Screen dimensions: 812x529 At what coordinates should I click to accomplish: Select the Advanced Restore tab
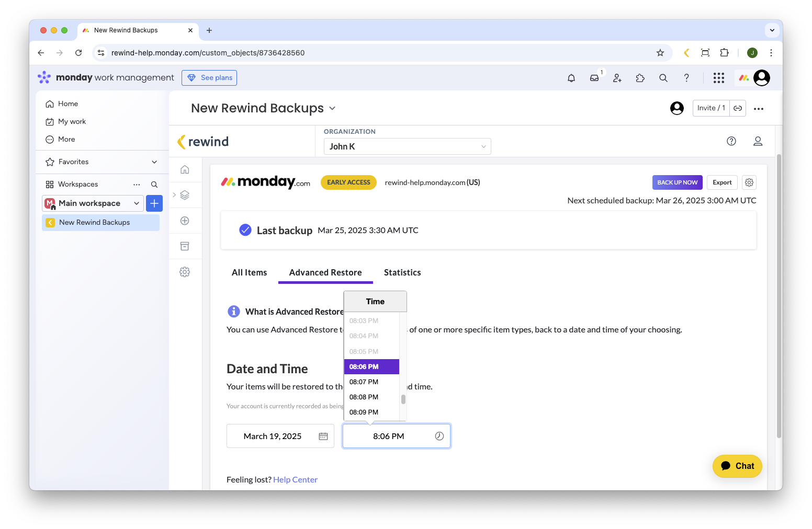[x=325, y=273]
